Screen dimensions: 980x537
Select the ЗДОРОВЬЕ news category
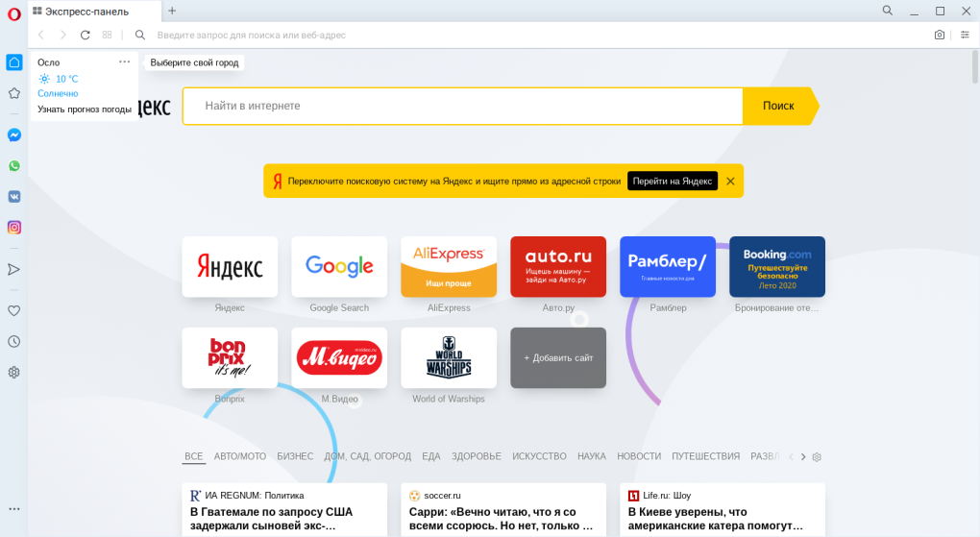pos(477,456)
